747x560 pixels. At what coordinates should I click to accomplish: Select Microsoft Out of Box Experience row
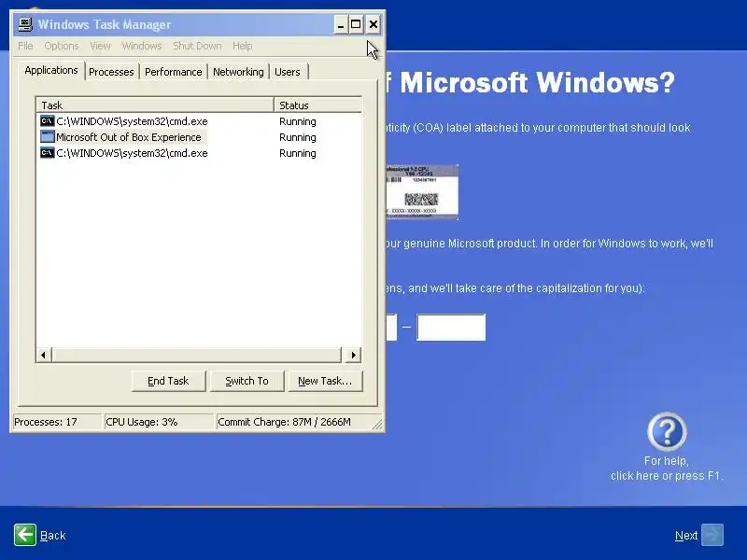point(199,137)
